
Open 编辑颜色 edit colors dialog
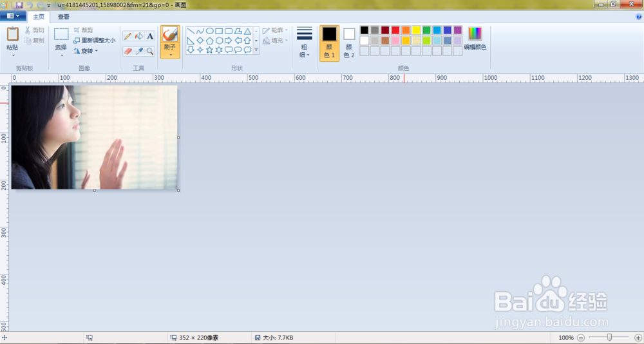coord(475,39)
